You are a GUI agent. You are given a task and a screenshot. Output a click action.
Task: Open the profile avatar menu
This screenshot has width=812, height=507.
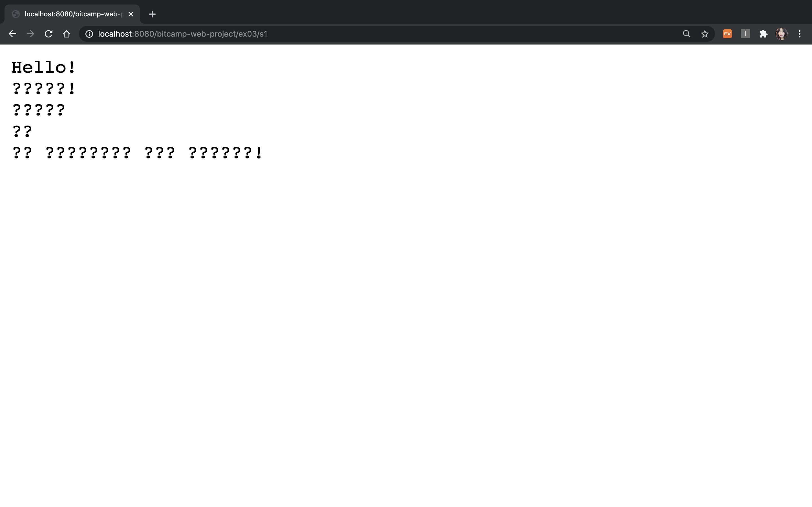[782, 34]
